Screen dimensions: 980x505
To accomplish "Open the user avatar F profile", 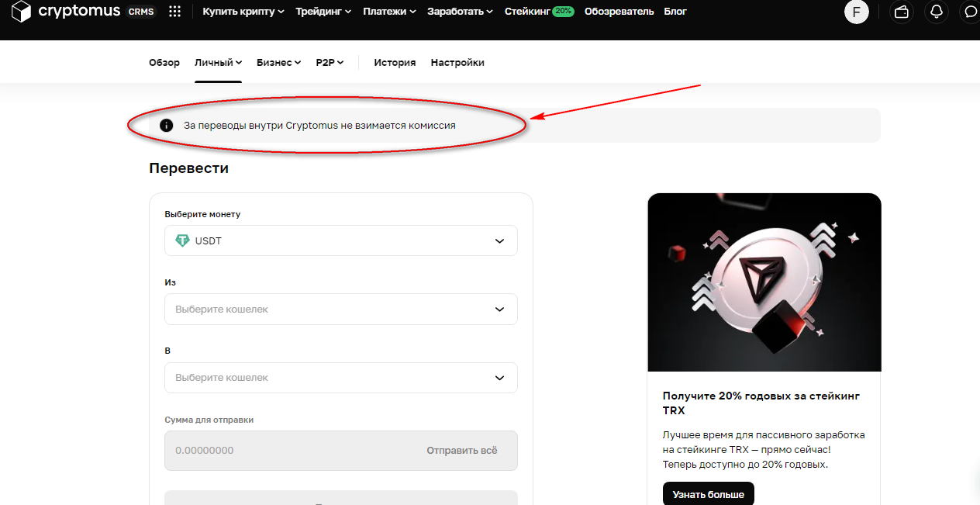I will click(857, 12).
